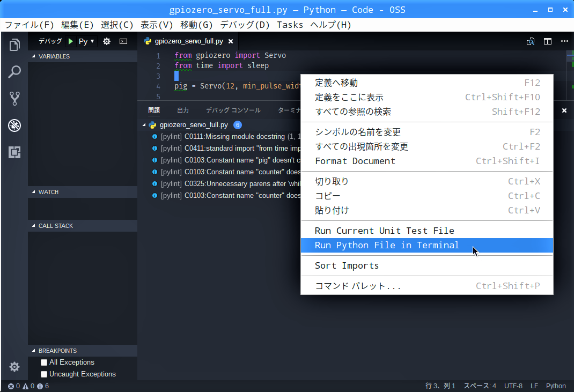Enable the Uncaught Exceptions breakpoint checkbox
This screenshot has width=574, height=392.
tap(44, 374)
